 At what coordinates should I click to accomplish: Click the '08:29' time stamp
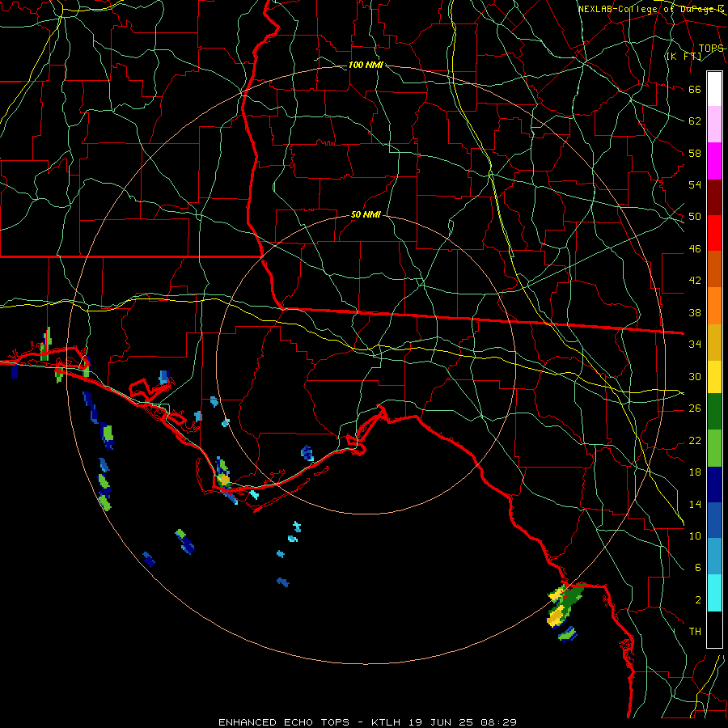[x=498, y=722]
